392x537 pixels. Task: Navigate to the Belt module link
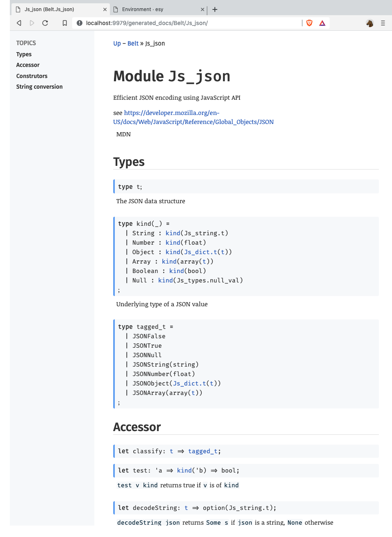[x=133, y=43]
